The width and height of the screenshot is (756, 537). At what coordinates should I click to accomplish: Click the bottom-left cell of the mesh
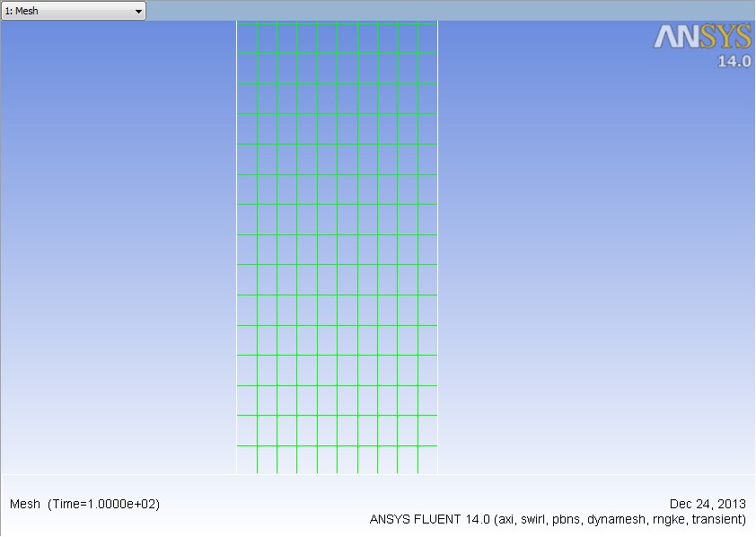(247, 459)
